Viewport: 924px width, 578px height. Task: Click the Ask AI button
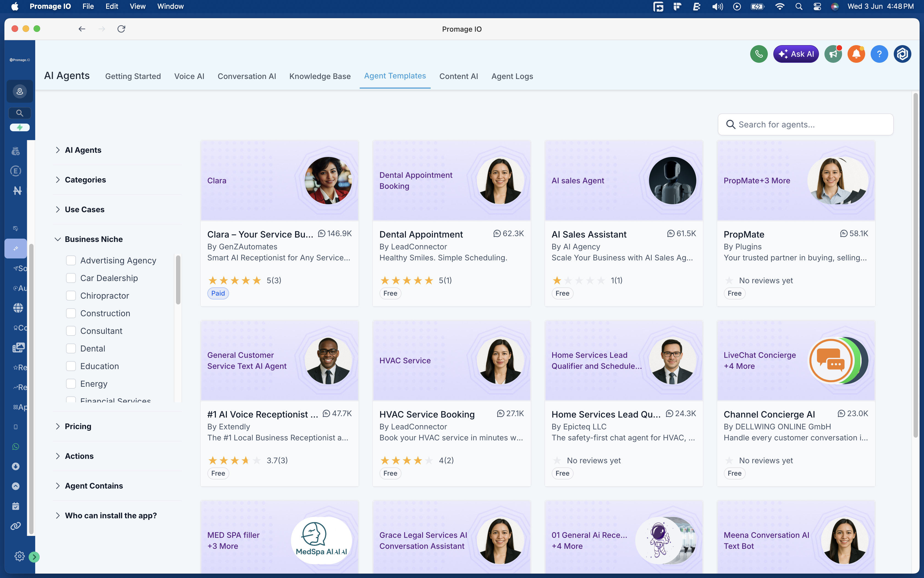(x=796, y=54)
